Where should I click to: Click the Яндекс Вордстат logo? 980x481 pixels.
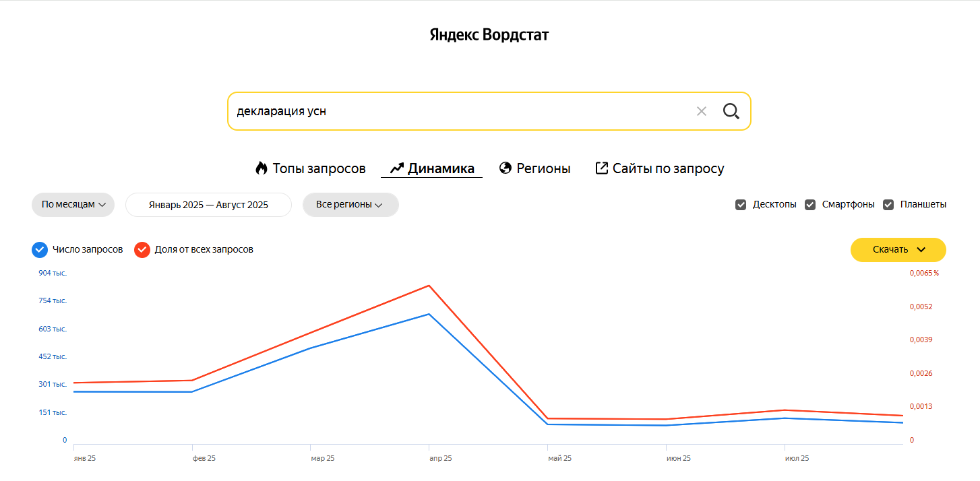pos(489,35)
